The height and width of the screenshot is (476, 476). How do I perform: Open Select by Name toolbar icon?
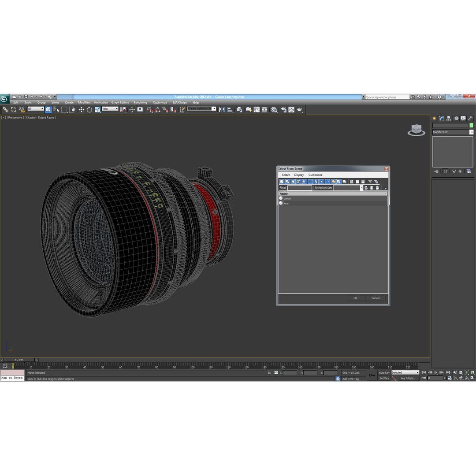click(x=56, y=110)
